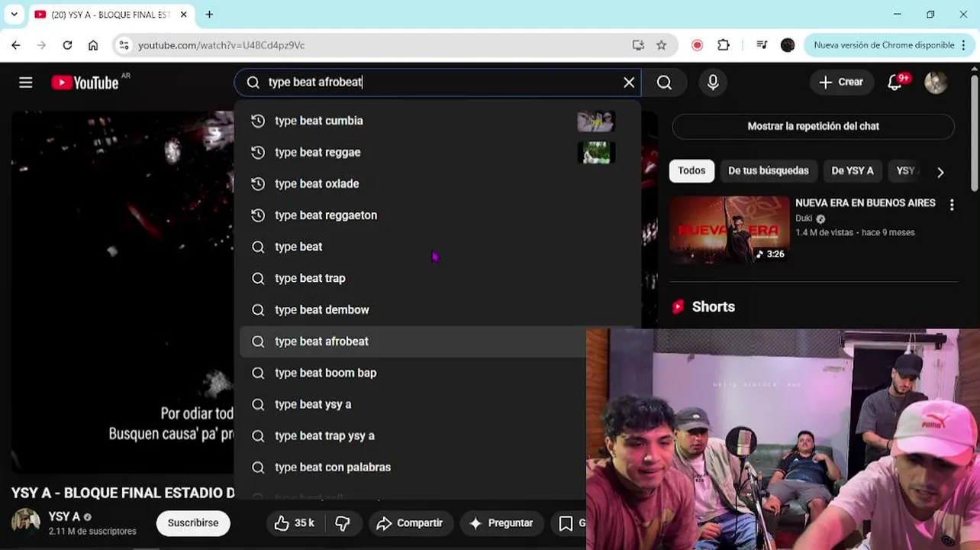Screen dimensions: 980x550
Task: Bookmark this page with the star
Action: pyautogui.click(x=662, y=45)
